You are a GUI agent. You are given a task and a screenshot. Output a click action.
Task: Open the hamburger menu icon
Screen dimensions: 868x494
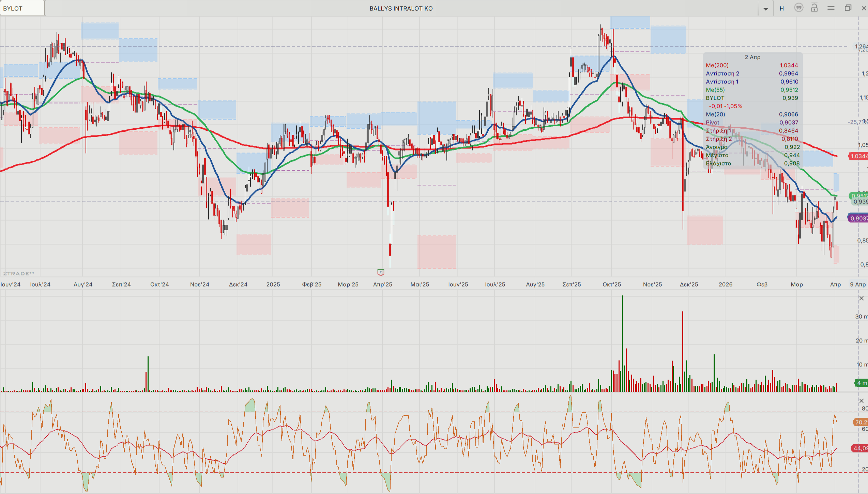[x=831, y=8]
